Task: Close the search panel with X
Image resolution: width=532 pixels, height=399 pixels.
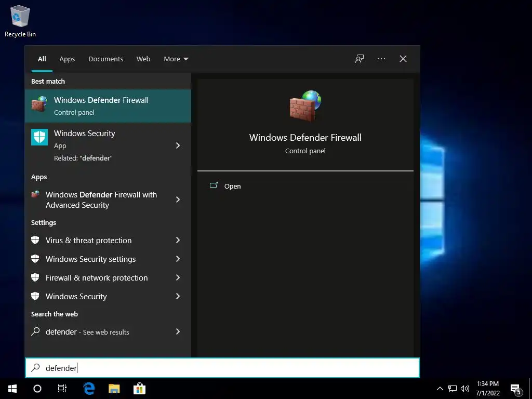Action: (403, 59)
